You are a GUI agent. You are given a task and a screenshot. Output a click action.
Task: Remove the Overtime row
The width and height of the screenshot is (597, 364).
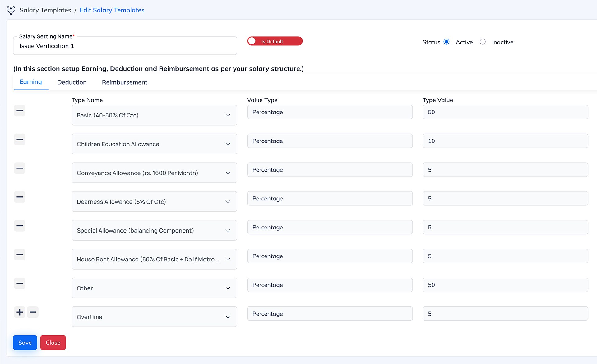point(33,312)
